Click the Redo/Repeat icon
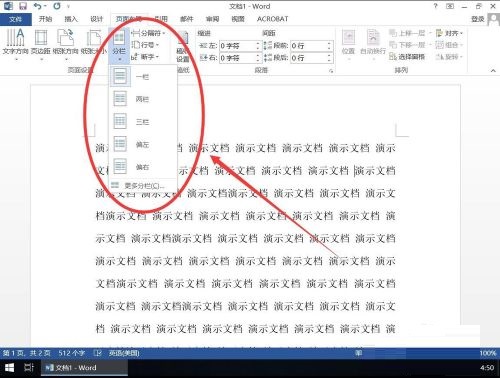This screenshot has height=378, width=500. click(x=57, y=6)
